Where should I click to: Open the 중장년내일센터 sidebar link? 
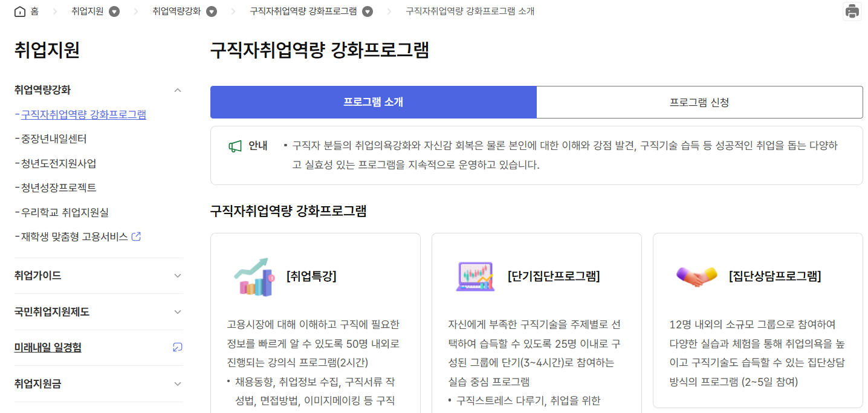(60, 138)
